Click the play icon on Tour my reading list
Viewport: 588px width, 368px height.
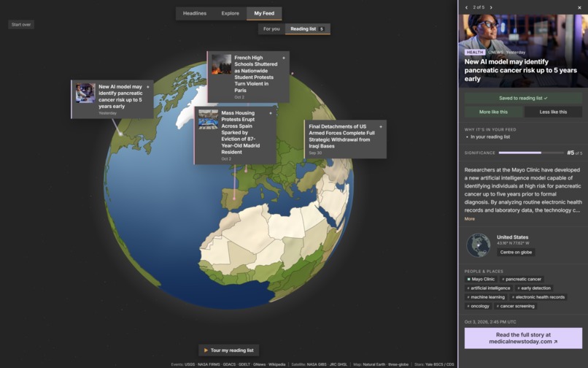click(x=206, y=350)
